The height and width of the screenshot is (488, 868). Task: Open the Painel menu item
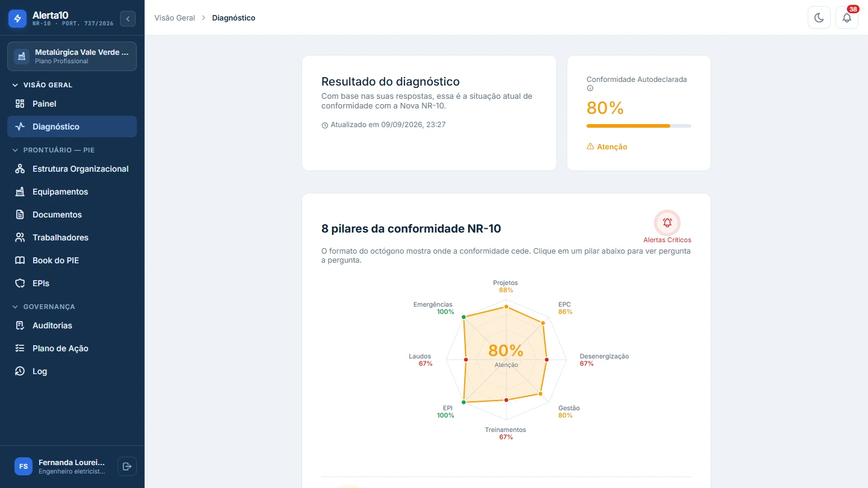[x=72, y=104]
